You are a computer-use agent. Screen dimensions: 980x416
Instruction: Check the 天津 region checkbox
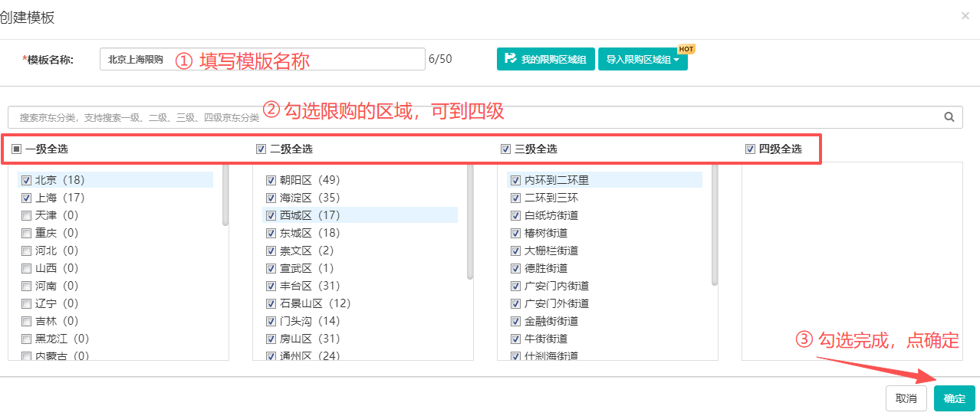coord(27,216)
